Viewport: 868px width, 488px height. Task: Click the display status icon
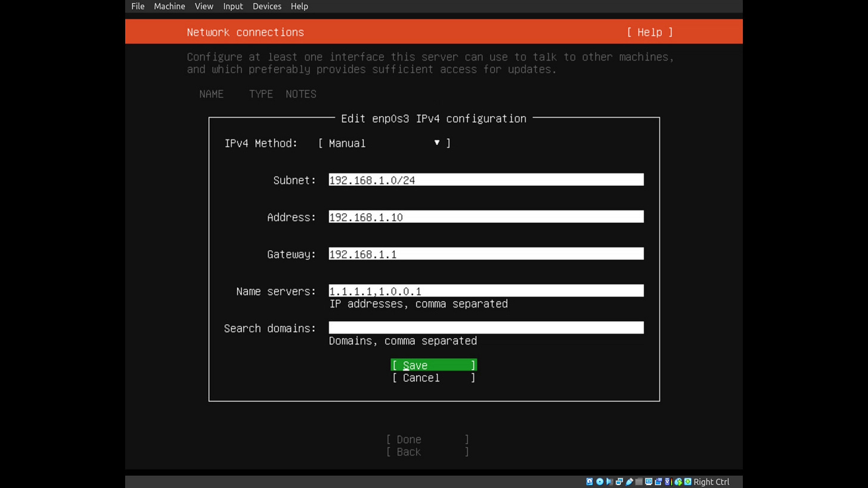pyautogui.click(x=649, y=481)
